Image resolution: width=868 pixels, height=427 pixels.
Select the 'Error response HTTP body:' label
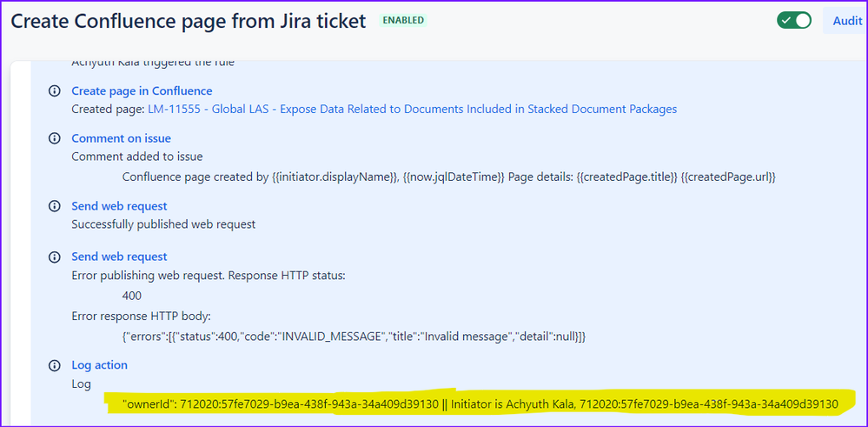click(x=142, y=317)
